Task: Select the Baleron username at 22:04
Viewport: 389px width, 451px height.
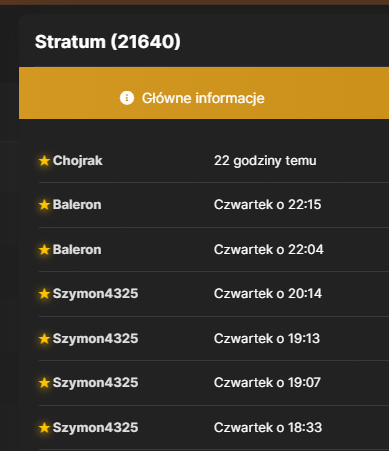Action: pyautogui.click(x=77, y=250)
